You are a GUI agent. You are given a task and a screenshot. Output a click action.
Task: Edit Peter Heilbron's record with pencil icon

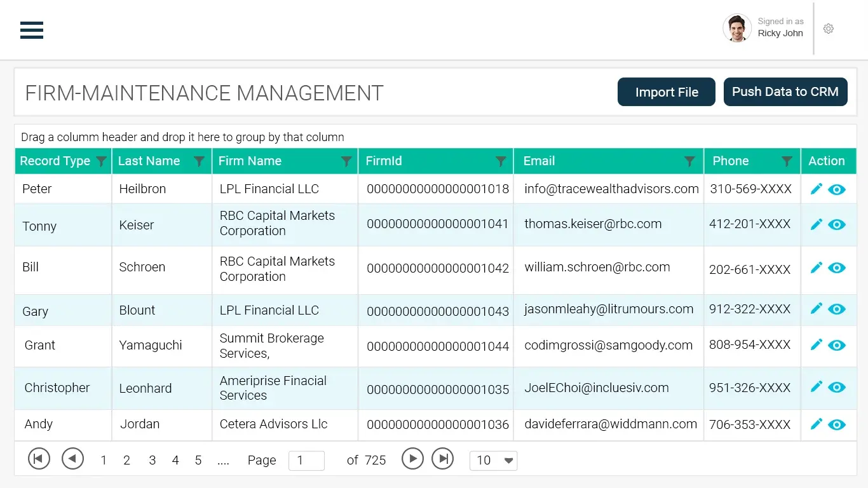[x=817, y=189]
